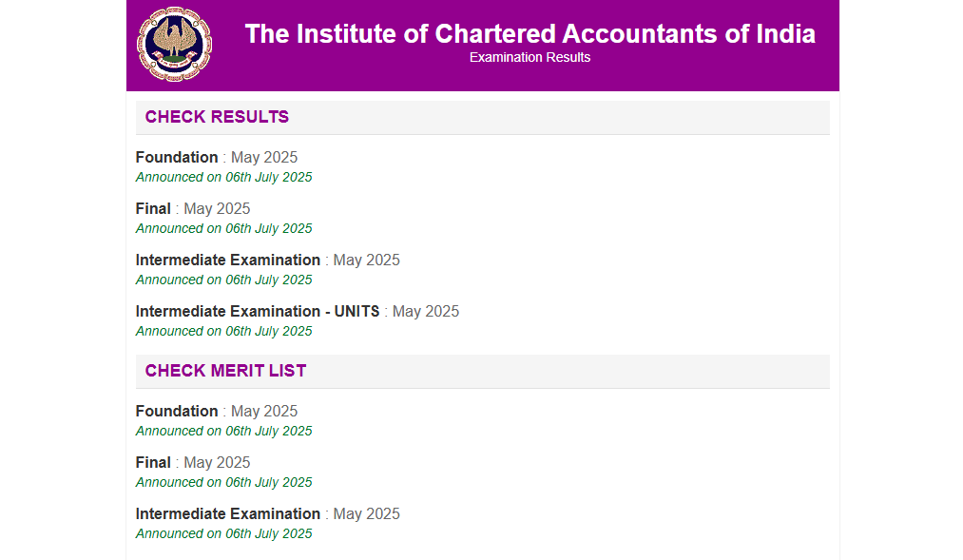963x560 pixels.
Task: Click announcement date under Final merit list
Action: click(224, 482)
